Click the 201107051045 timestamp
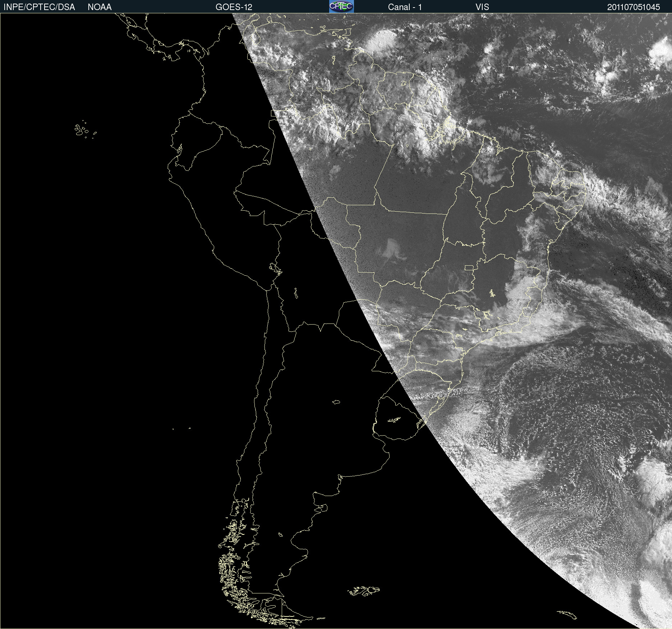672x629 pixels. pyautogui.click(x=634, y=7)
